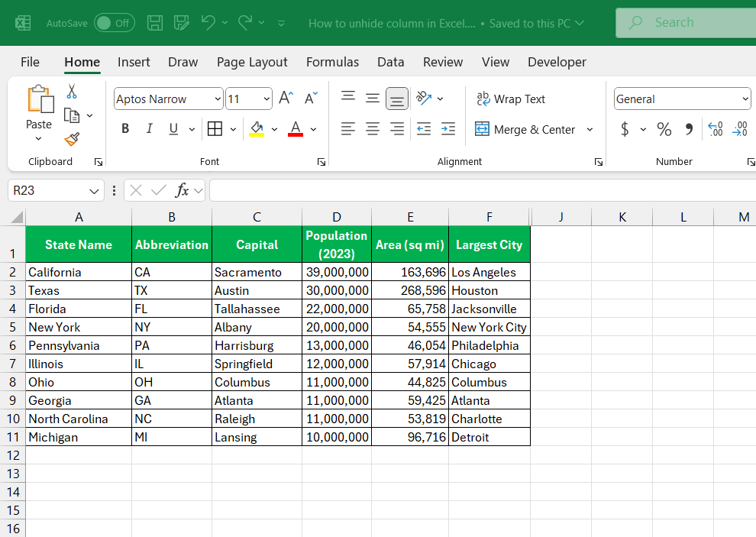
Task: Open the File tab
Action: (30, 62)
